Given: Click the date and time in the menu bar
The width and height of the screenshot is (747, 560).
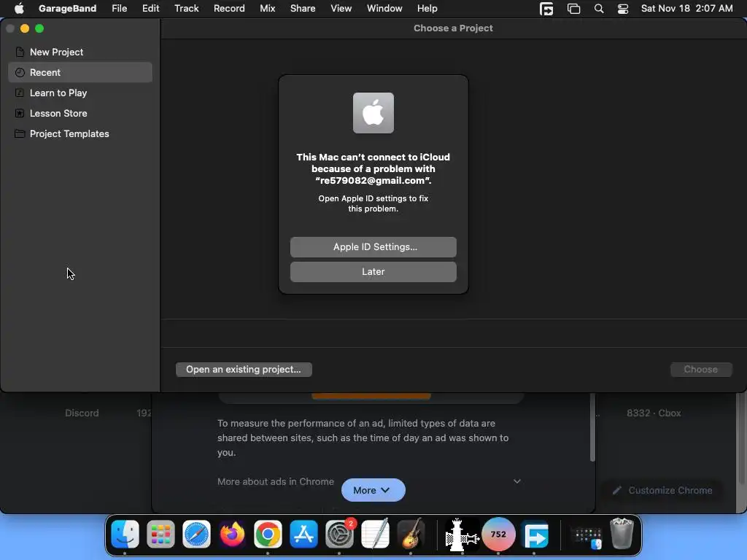Looking at the screenshot, I should click(686, 8).
